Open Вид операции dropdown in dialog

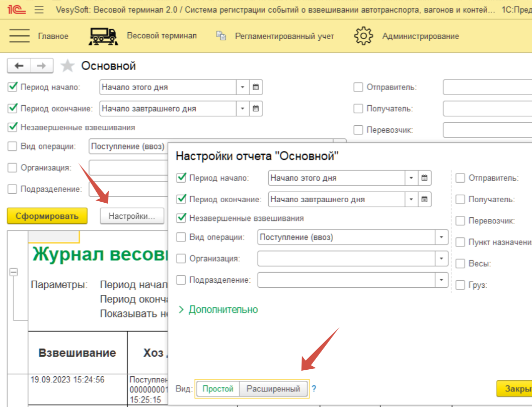coord(441,237)
